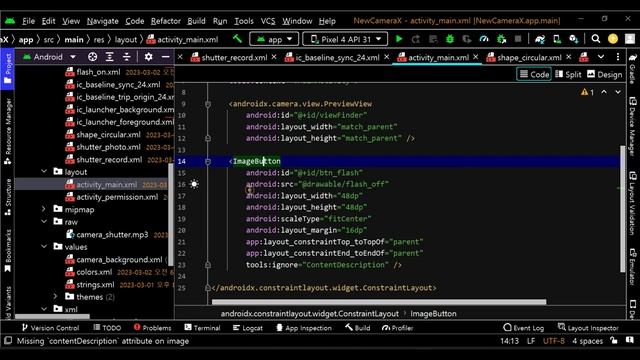Open the Pixel 4 API 31 device dropdown

click(345, 39)
